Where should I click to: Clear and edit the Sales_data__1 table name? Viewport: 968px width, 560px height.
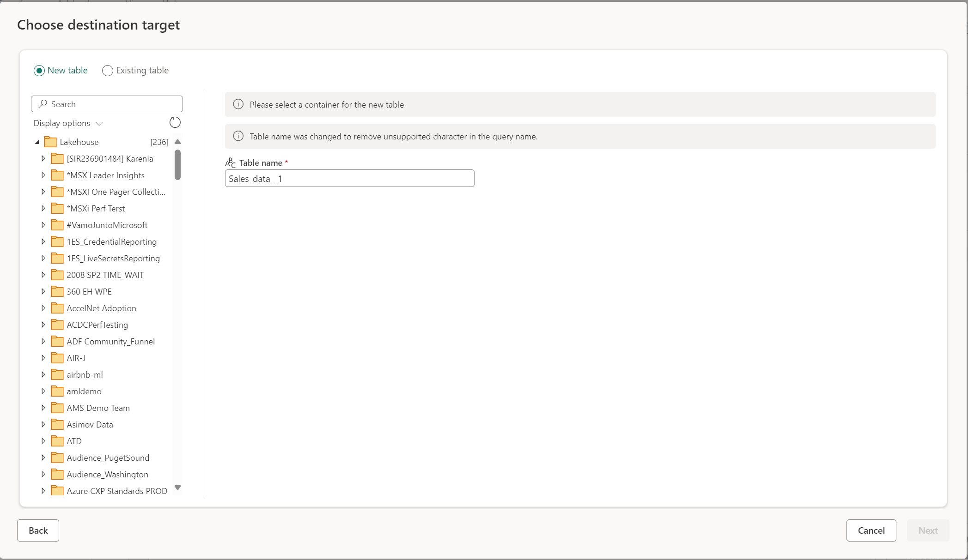pyautogui.click(x=350, y=178)
